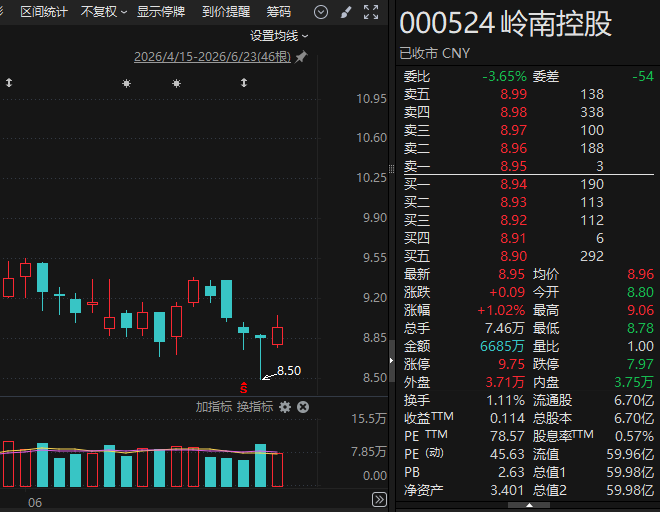Click the 最低 value 8.78
The width and height of the screenshot is (660, 512).
pos(640,328)
